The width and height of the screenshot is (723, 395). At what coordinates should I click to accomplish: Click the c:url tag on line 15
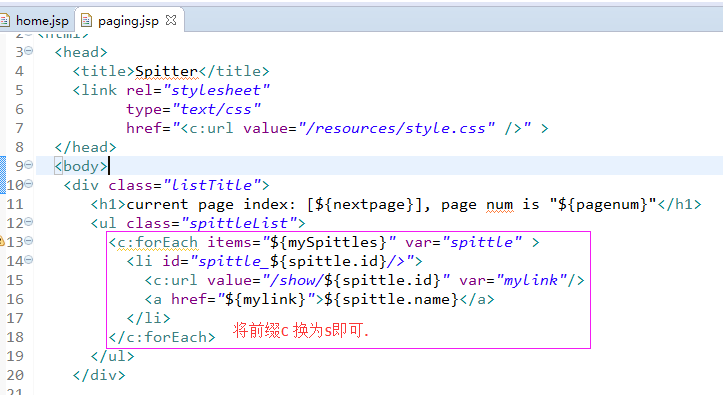[x=171, y=280]
